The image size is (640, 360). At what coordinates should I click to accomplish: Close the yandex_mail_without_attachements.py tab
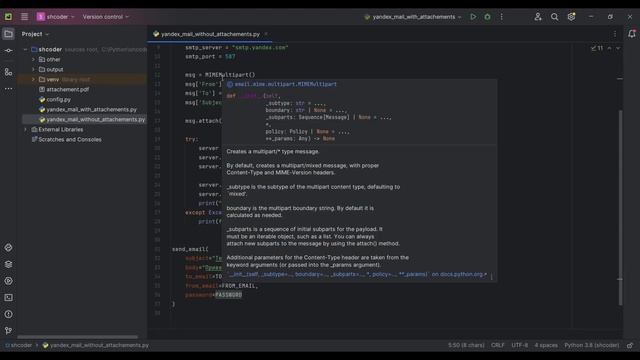coord(266,34)
